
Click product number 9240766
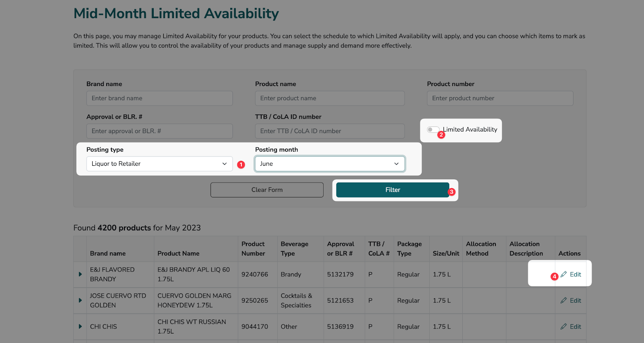pos(255,274)
